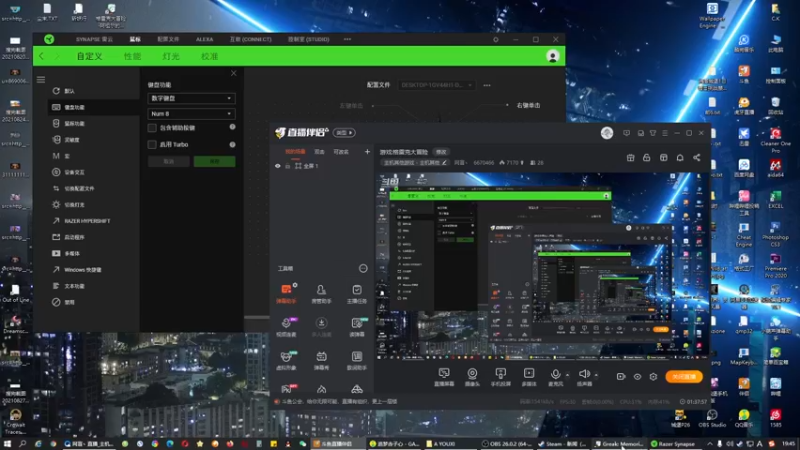Image resolution: width=800 pixels, height=450 pixels.
Task: Open the Razer Synapse hamburger menu
Action: (41, 80)
